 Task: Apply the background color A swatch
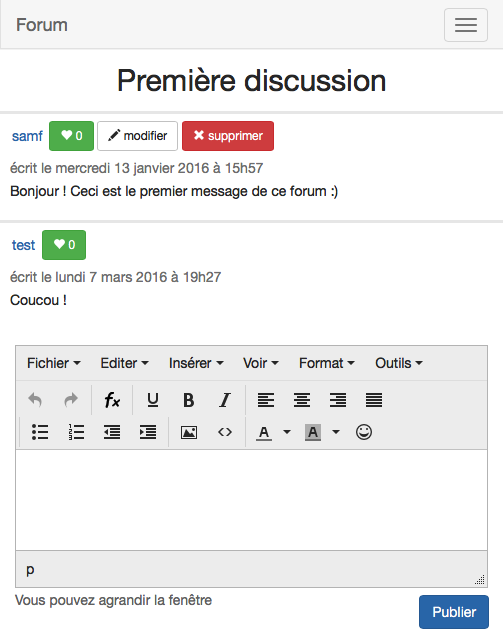tap(313, 432)
